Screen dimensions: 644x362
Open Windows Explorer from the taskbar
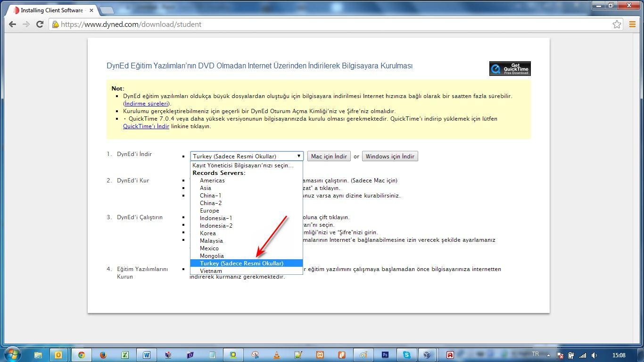coord(38,355)
